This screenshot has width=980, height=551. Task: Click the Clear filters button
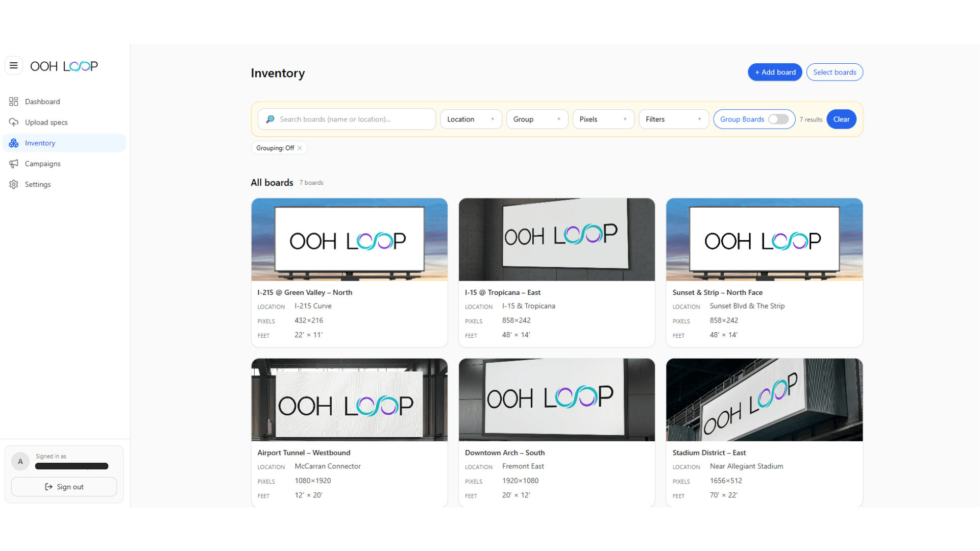point(841,119)
